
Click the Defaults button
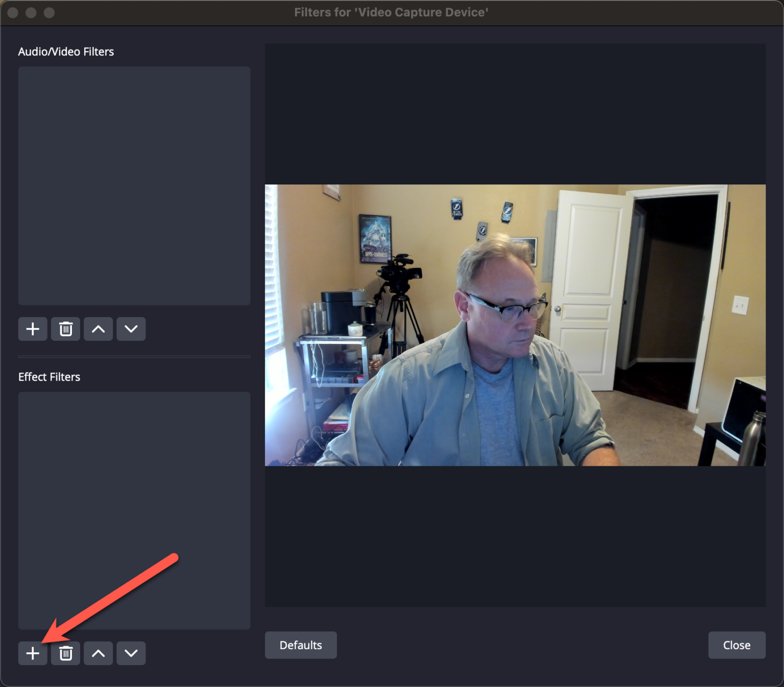tap(300, 645)
